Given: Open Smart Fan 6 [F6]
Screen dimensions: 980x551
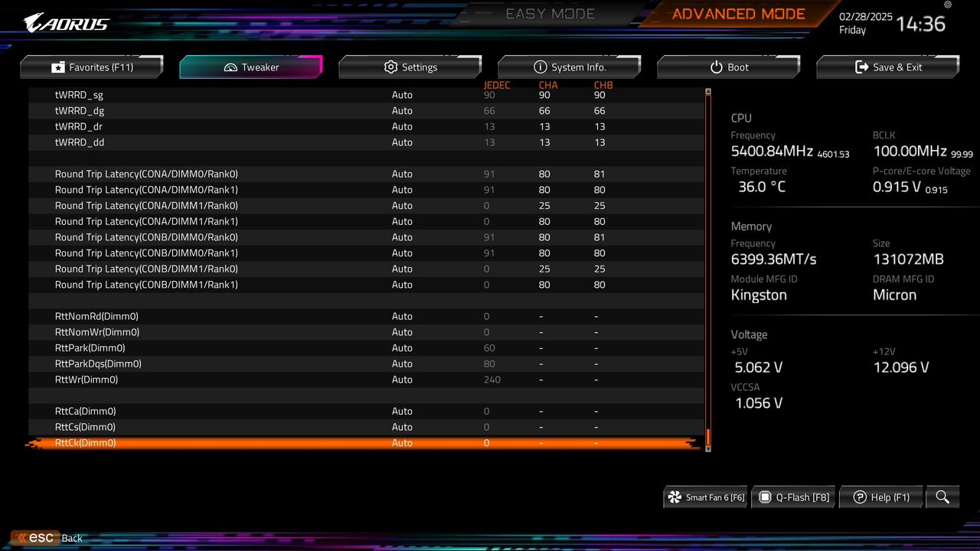Looking at the screenshot, I should 706,497.
